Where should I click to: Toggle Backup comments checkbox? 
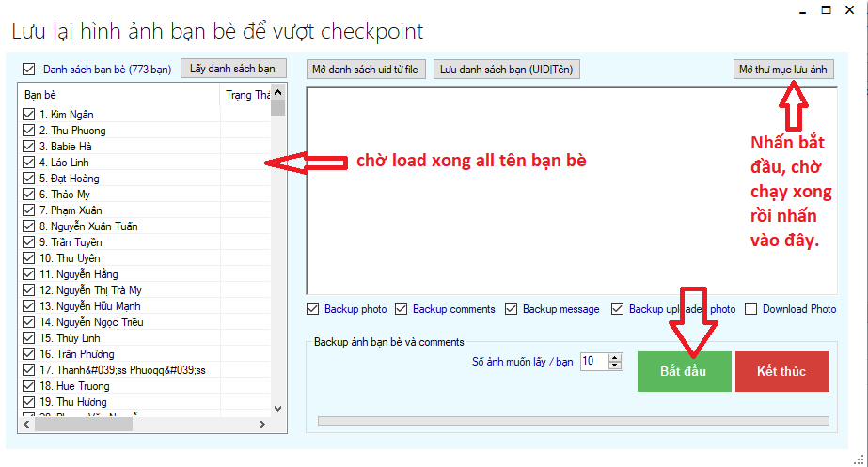click(401, 309)
